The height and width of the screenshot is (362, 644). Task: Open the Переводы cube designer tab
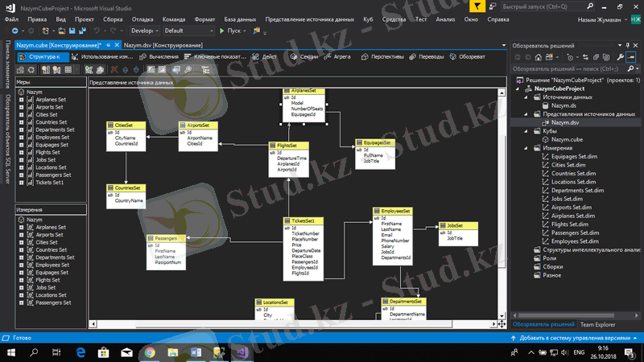point(427,56)
